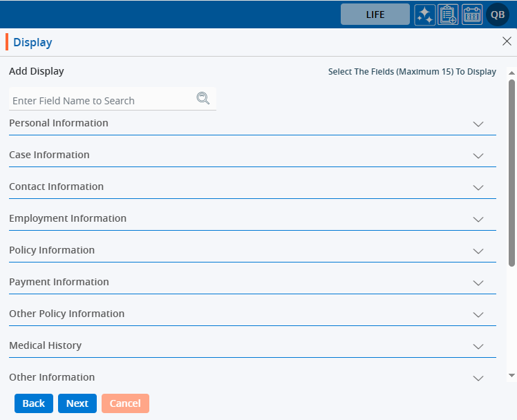The image size is (517, 420).
Task: Click the sparkle stars icon in header
Action: [425, 15]
